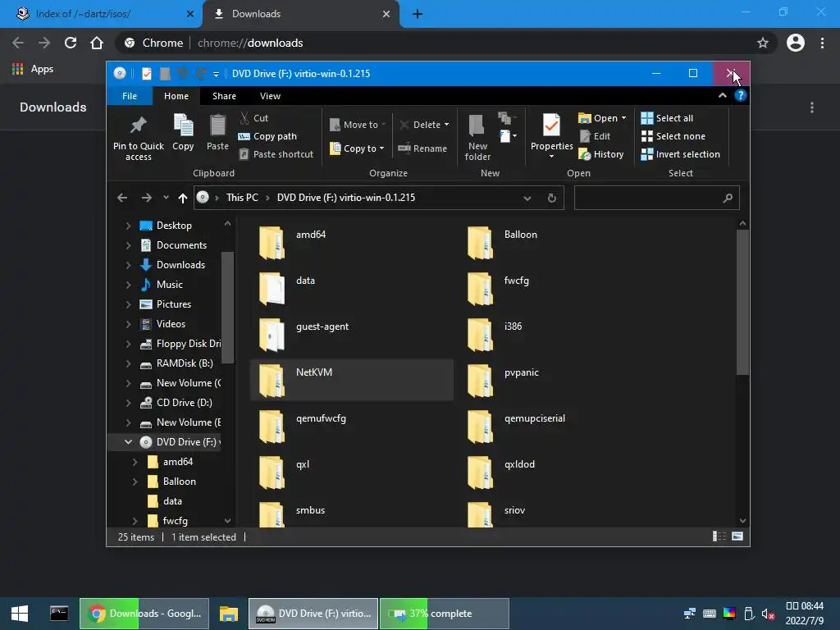Viewport: 840px width, 630px height.
Task: Switch to details view layout icon
Action: [719, 536]
